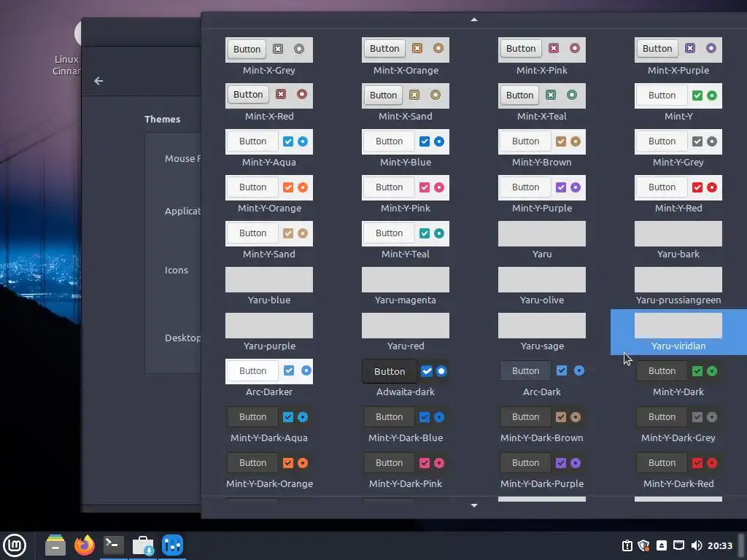
Task: Open the clipboard tray icon
Action: (x=627, y=545)
